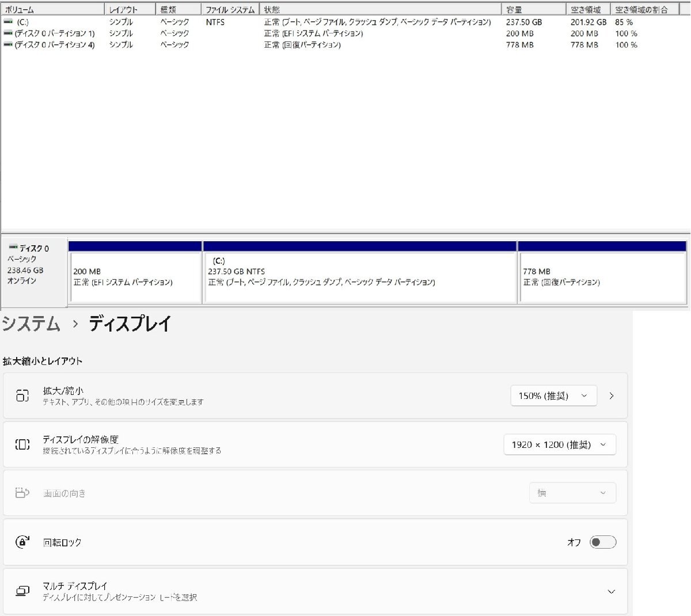Screen dimensions: 691x616
Task: Click the 拡大/縮小 scaling icon
Action: (x=21, y=396)
